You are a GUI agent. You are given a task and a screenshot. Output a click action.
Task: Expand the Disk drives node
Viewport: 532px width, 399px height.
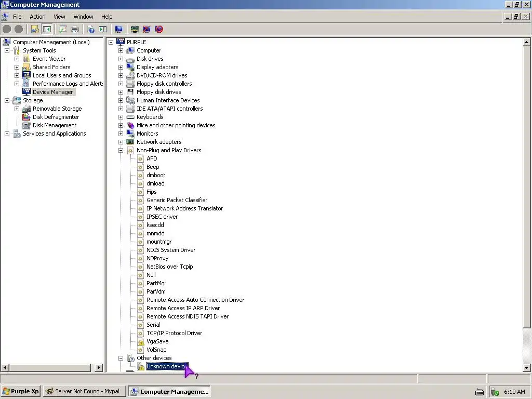[121, 59]
